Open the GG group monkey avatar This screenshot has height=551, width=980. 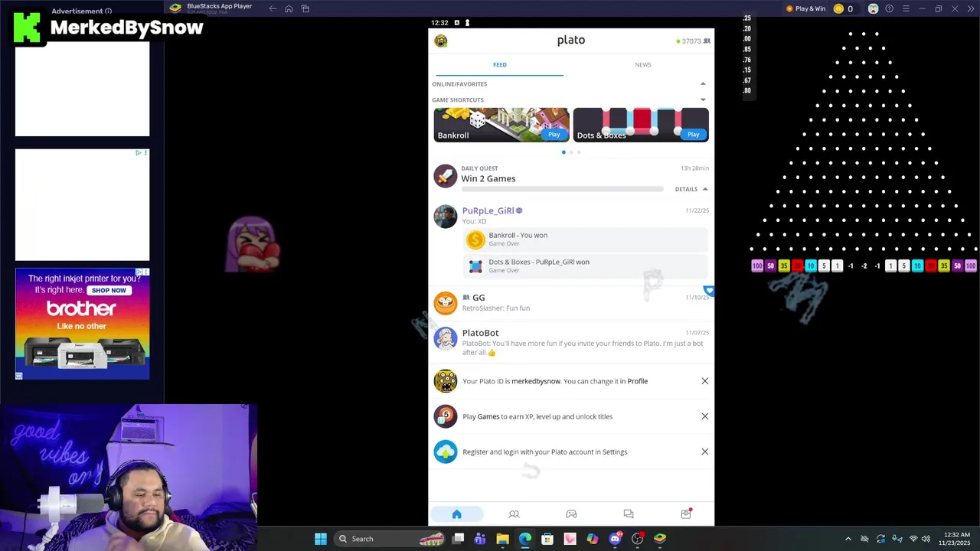445,303
